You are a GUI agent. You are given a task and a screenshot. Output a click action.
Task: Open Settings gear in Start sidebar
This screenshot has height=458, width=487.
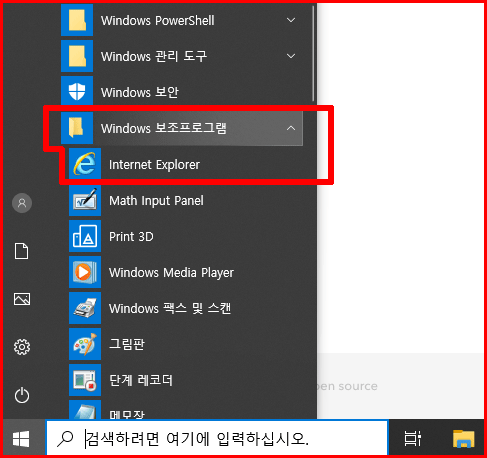[x=22, y=347]
